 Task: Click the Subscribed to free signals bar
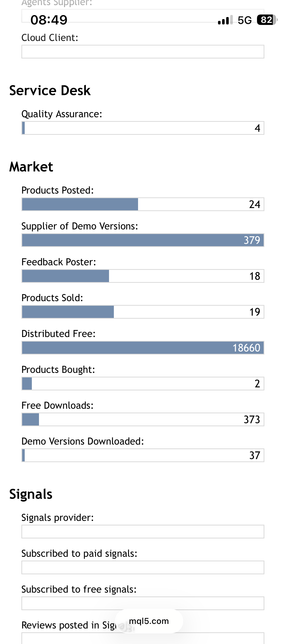coord(143,603)
